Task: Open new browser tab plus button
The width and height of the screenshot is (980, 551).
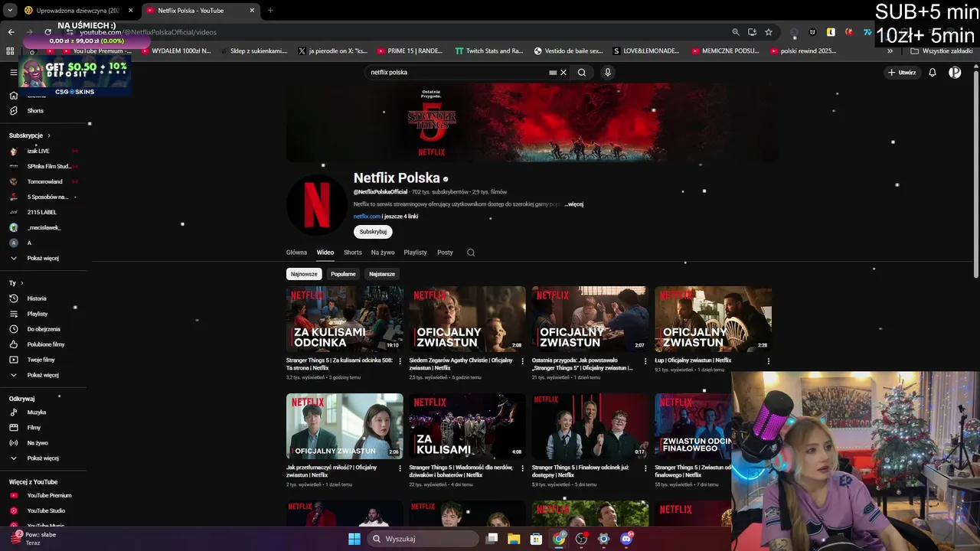Action: tap(270, 11)
